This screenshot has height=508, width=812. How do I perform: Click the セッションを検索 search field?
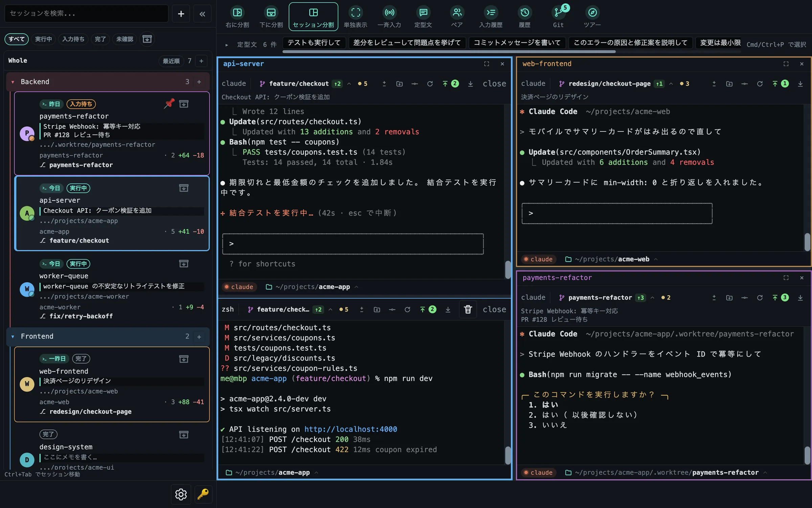(86, 14)
